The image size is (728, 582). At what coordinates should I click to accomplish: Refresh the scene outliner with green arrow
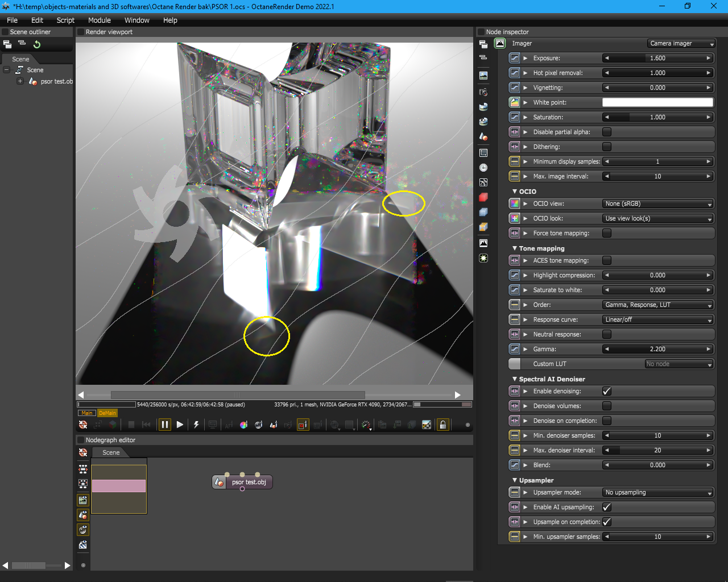[37, 44]
